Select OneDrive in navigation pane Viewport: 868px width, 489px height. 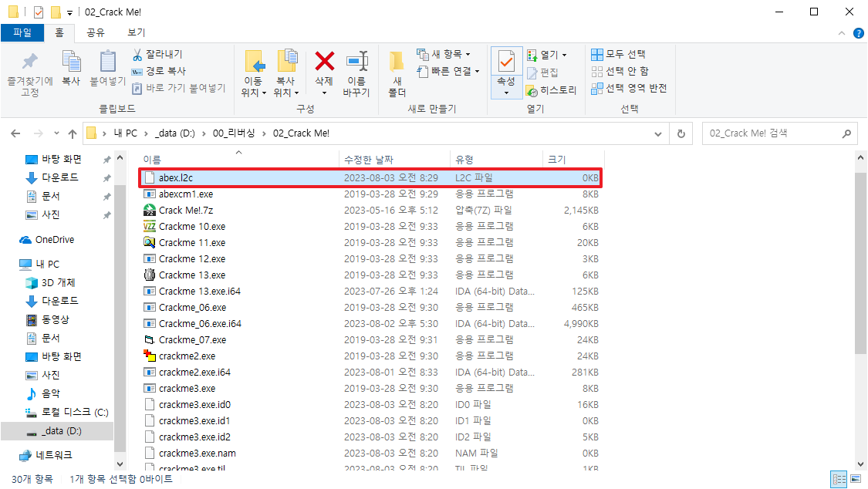(54, 240)
